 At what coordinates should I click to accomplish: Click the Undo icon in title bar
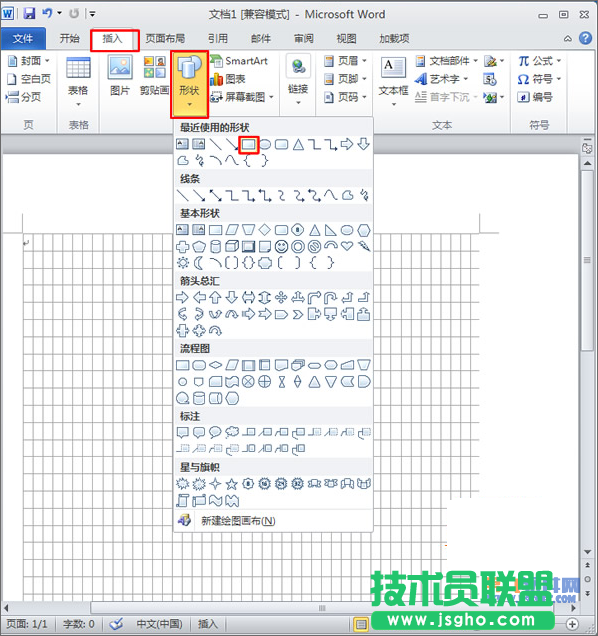47,13
